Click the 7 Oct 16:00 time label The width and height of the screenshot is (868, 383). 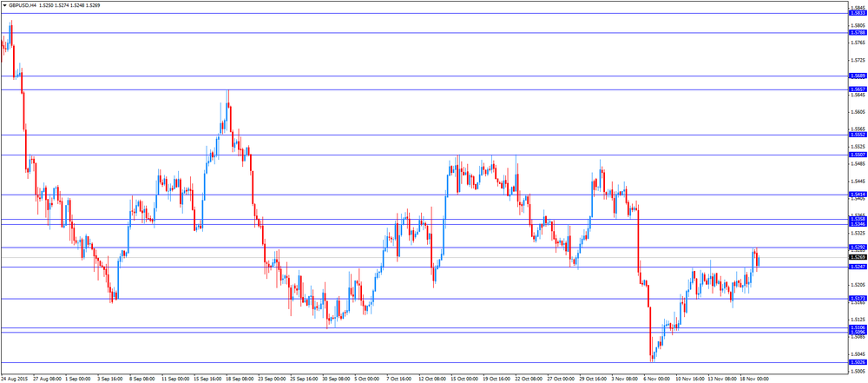[x=400, y=380]
